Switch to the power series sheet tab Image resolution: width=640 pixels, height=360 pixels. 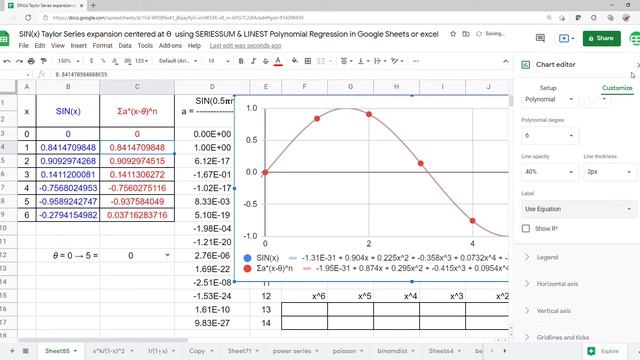(x=296, y=351)
